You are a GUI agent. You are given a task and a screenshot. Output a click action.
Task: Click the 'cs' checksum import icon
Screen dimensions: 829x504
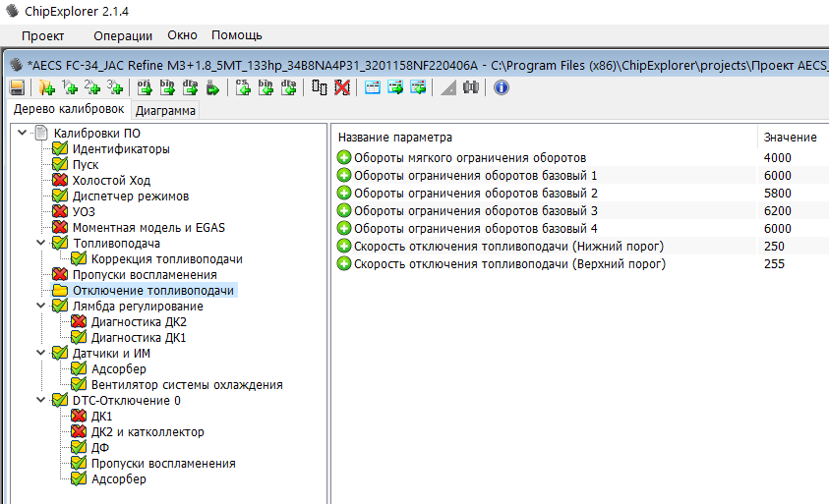pos(243,87)
